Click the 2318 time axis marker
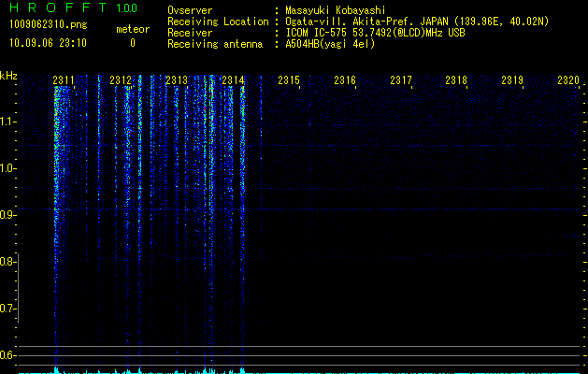The height and width of the screenshot is (374, 588). [456, 80]
